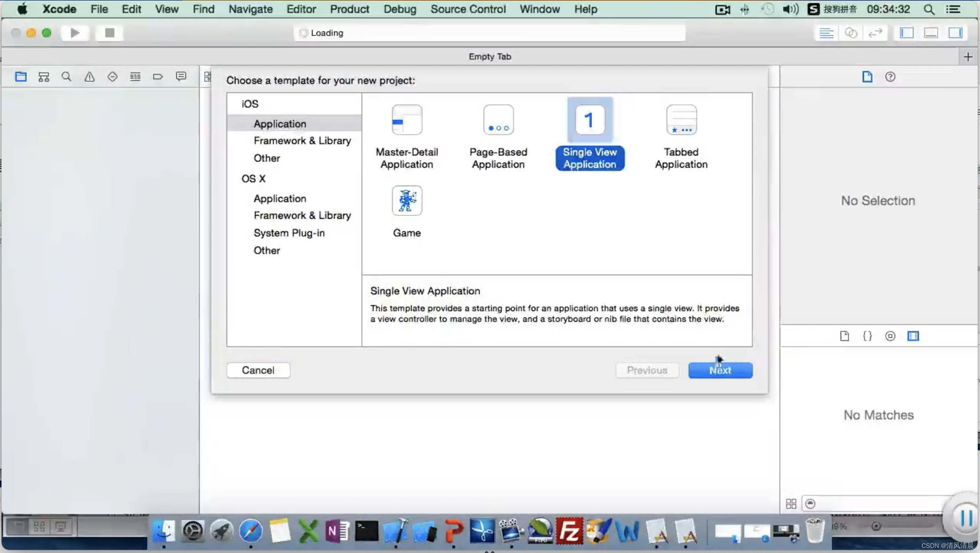This screenshot has width=980, height=553.
Task: Click the Next button to proceed
Action: tap(720, 370)
